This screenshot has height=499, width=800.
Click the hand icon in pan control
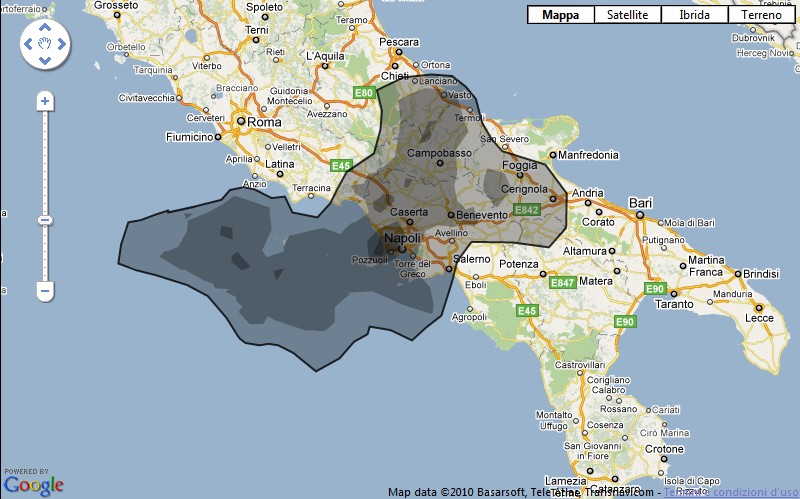tap(44, 44)
